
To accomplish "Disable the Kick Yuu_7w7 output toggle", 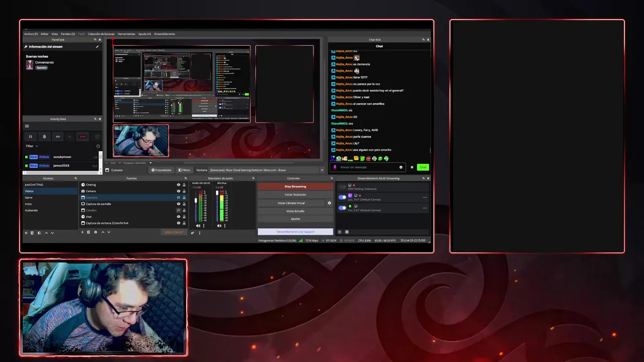I will pyautogui.click(x=343, y=208).
